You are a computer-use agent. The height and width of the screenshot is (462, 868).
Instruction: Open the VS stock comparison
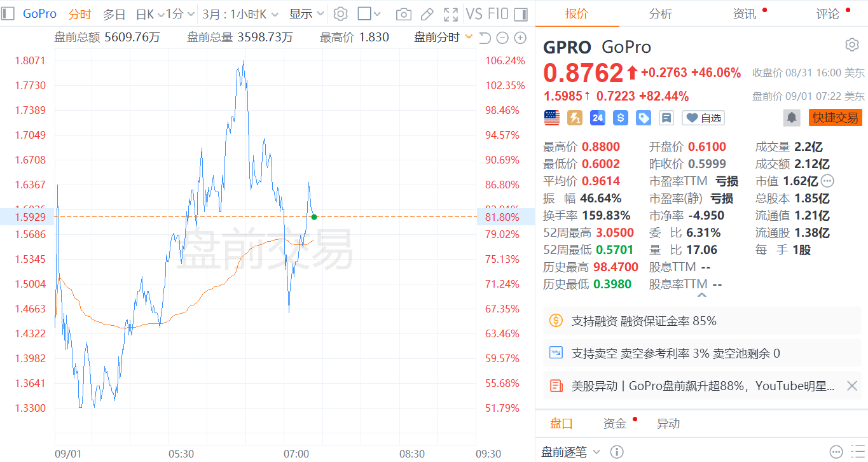click(x=474, y=14)
